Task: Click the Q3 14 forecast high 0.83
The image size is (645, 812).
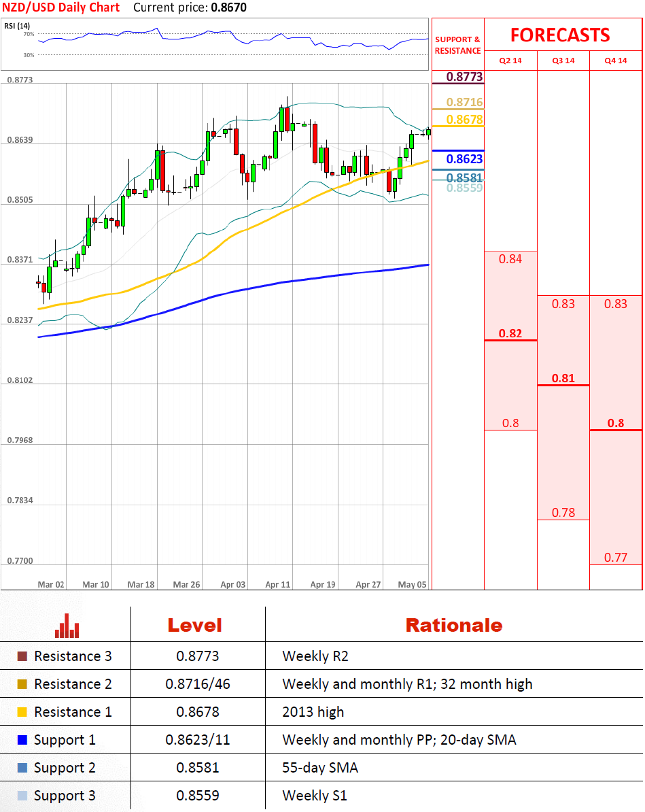Action: (563, 304)
